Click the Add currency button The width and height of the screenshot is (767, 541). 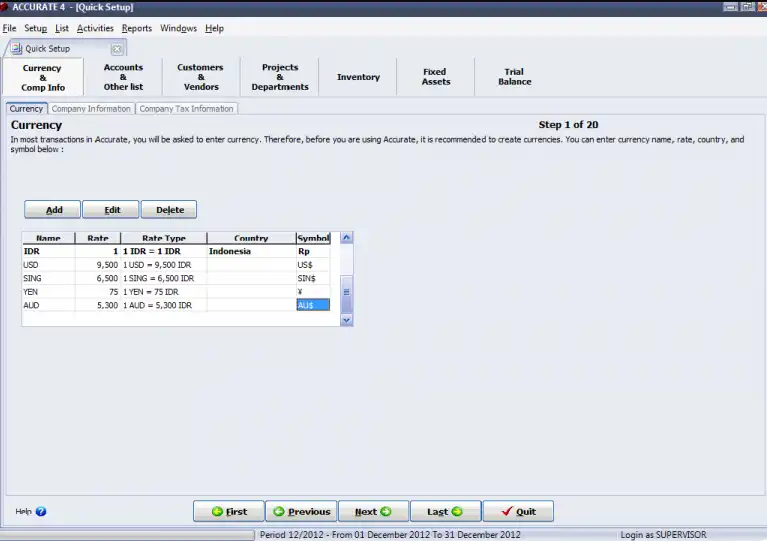click(x=52, y=209)
